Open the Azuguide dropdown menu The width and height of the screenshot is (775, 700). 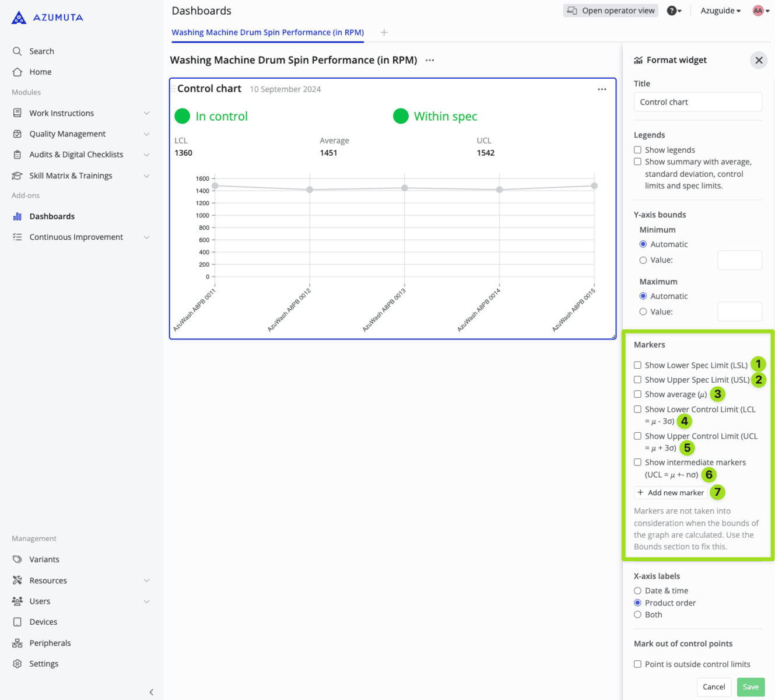(x=720, y=10)
